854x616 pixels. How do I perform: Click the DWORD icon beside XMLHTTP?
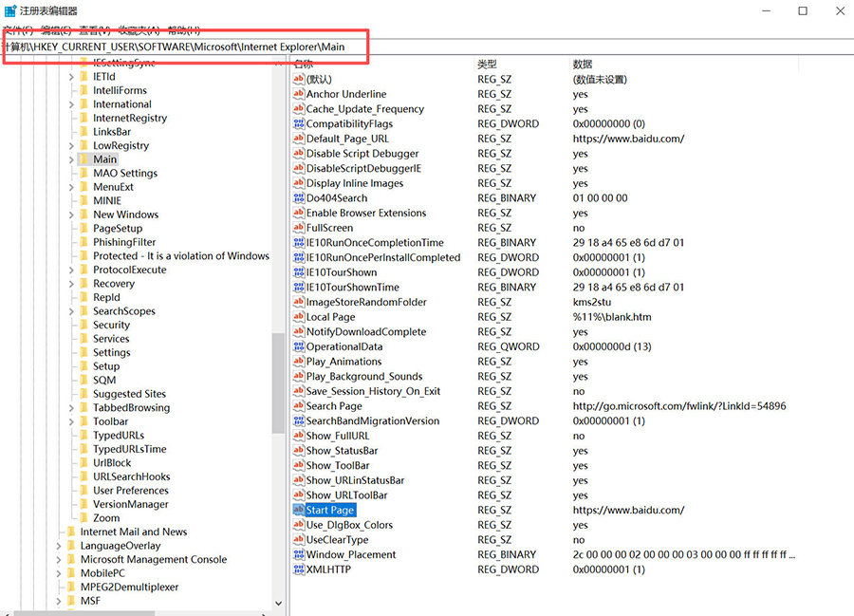[298, 569]
